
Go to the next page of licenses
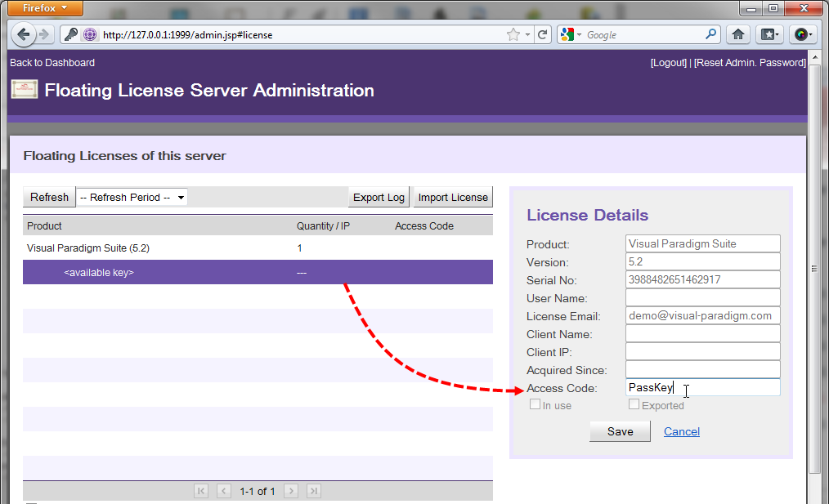tap(290, 491)
